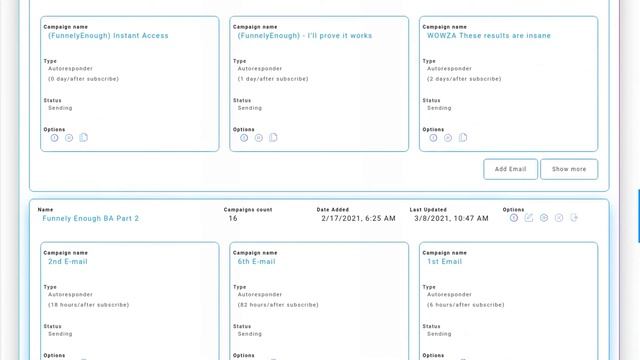Open info icon for Instant Access campaign
Screen dimensions: 640x360
pos(54,138)
